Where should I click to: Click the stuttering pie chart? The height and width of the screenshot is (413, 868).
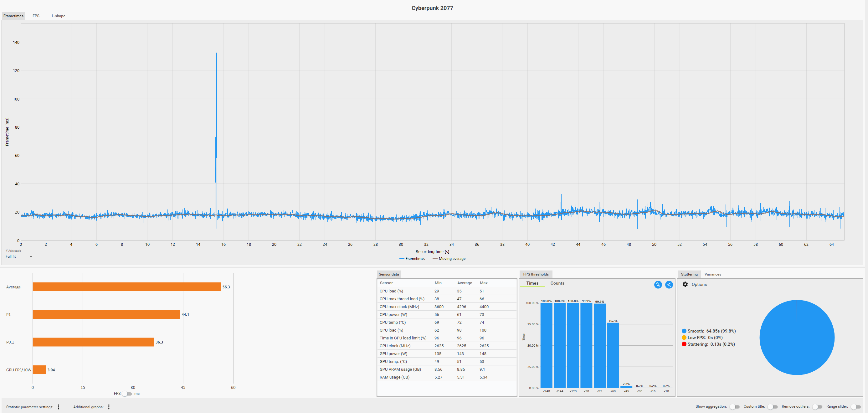pos(797,338)
